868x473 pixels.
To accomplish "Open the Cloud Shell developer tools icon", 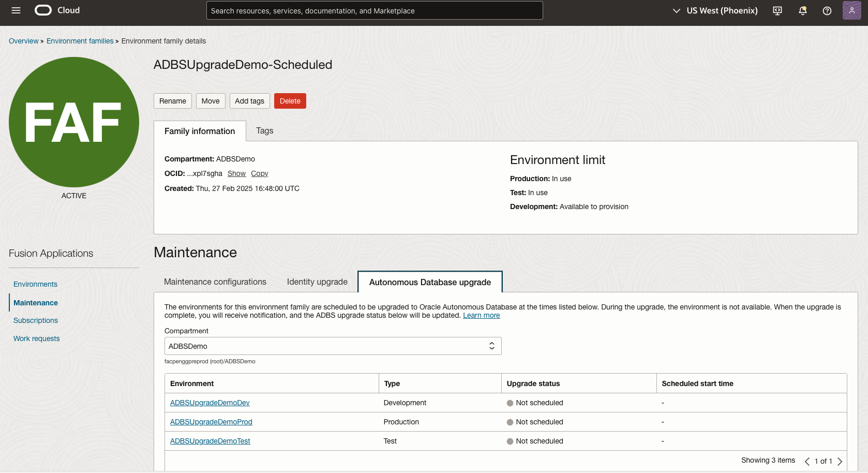I will tap(777, 10).
